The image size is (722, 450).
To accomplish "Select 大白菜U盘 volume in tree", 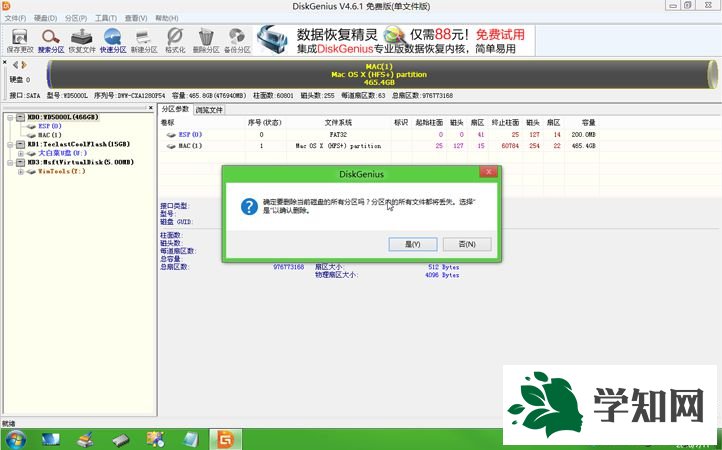I will [x=62, y=153].
